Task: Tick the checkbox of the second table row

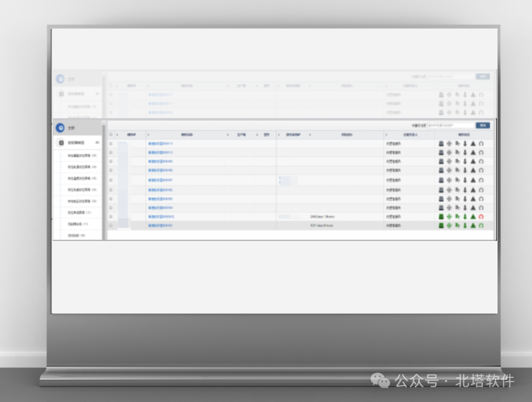Action: tap(111, 153)
